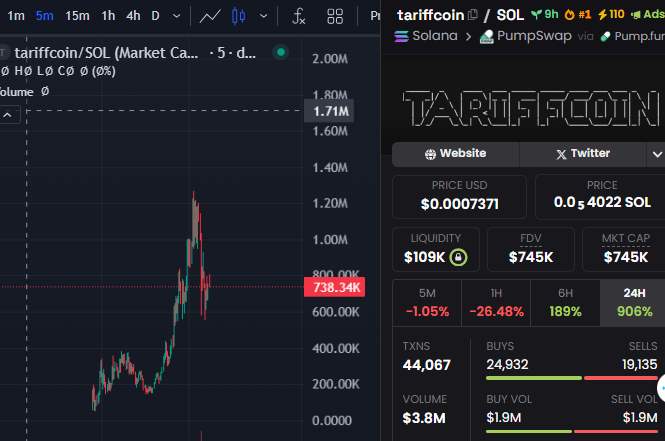Select the 6H change period tab
The image size is (665, 441).
[565, 303]
